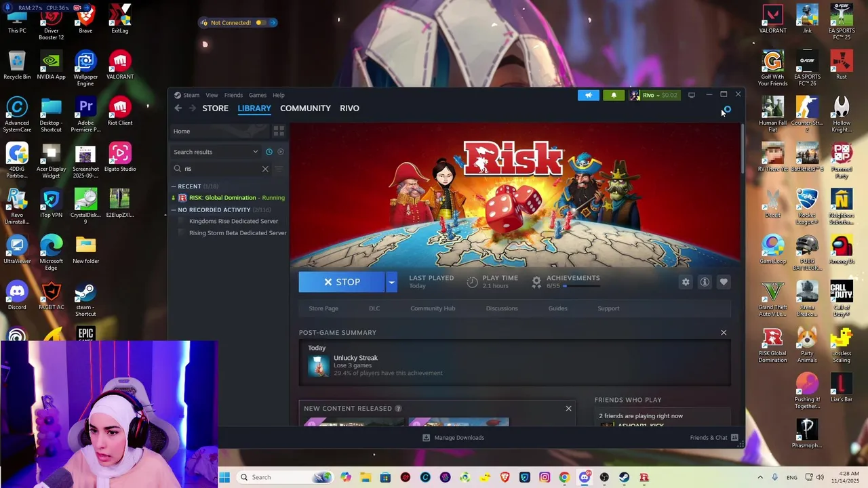Screen dimensions: 868x488
Task: Open the Store Page link
Action: coord(323,308)
